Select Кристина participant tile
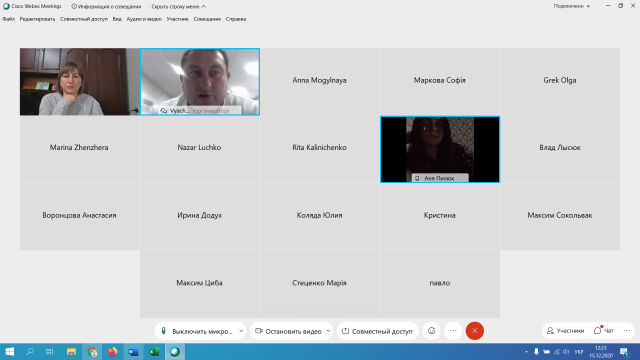Screen dimensions: 640x360 440,217
